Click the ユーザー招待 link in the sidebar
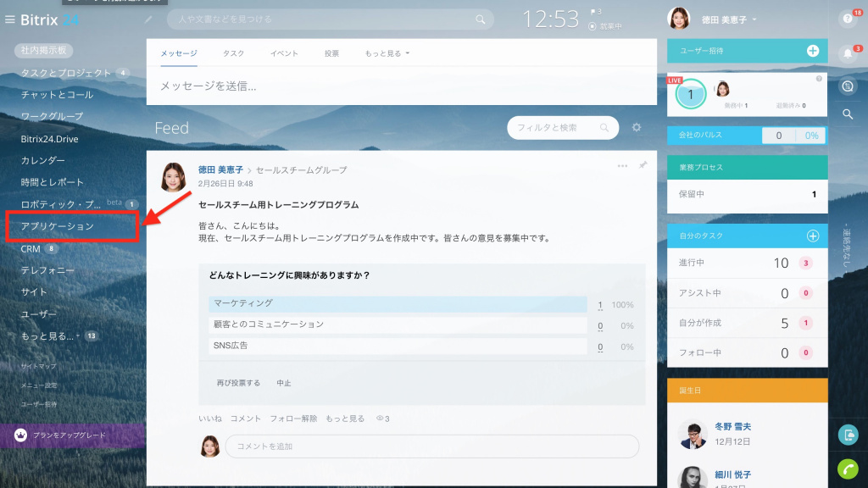Image resolution: width=868 pixels, height=488 pixels. (39, 404)
